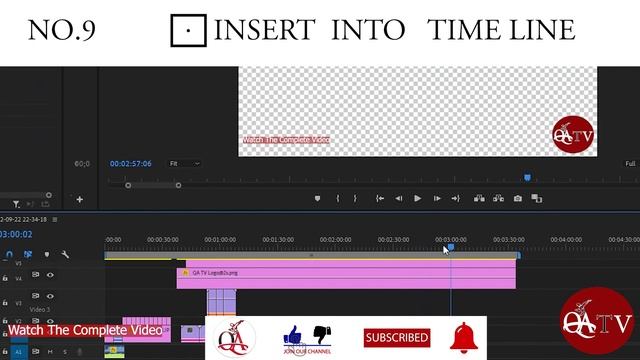Click the Lift button

click(479, 198)
